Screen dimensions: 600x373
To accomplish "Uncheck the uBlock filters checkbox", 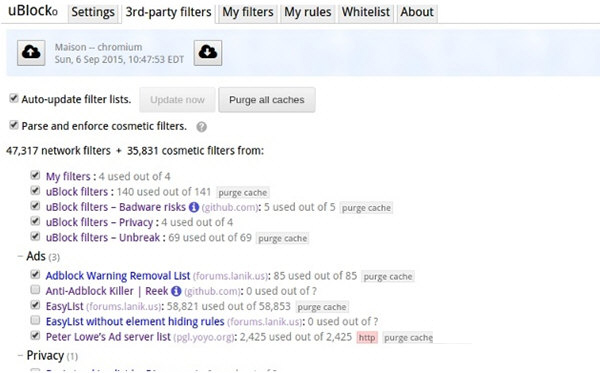I will coord(35,191).
